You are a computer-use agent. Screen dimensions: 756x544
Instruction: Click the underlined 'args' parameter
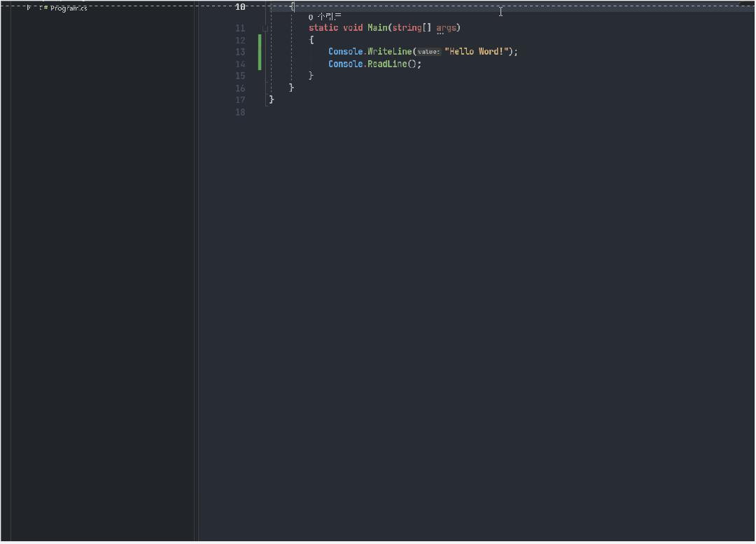click(x=446, y=28)
